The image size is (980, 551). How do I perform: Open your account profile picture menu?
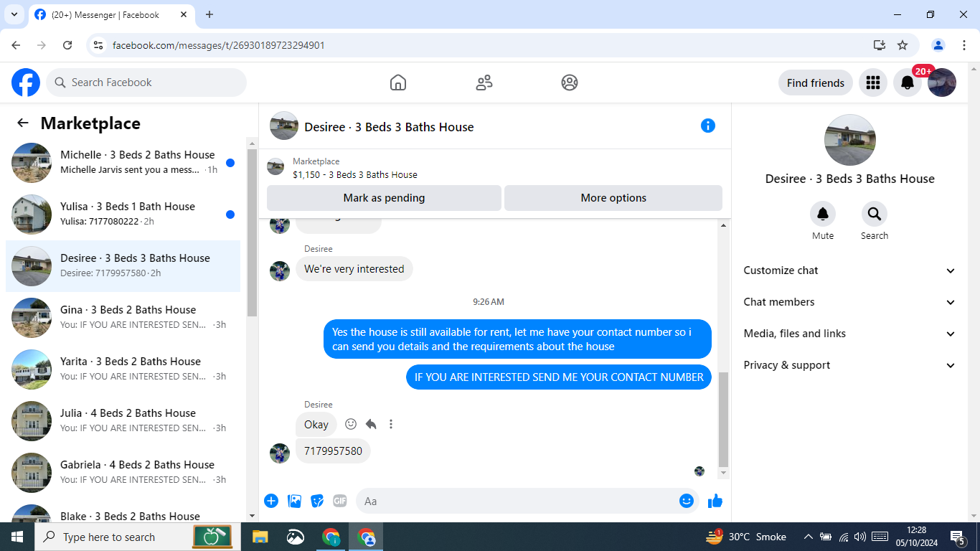tap(942, 83)
